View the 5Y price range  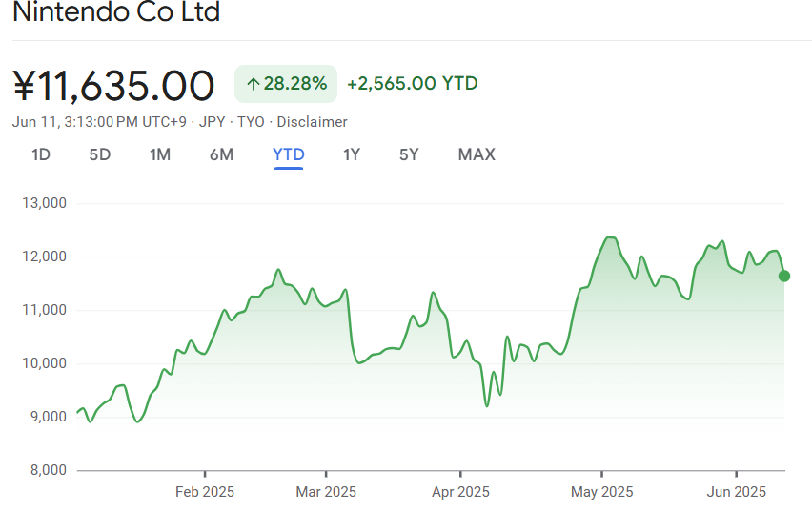[409, 154]
